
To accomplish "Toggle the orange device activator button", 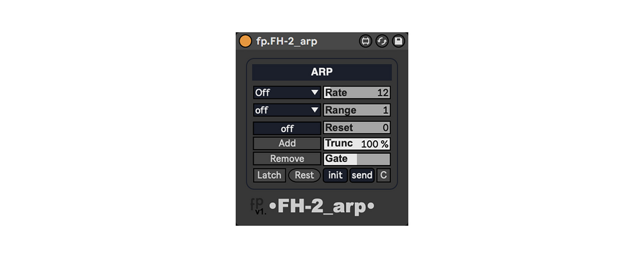I will 245,41.
